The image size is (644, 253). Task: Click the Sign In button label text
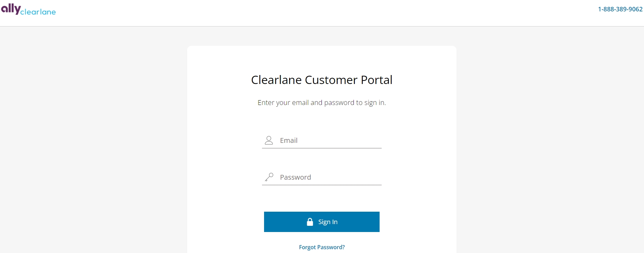pos(327,222)
